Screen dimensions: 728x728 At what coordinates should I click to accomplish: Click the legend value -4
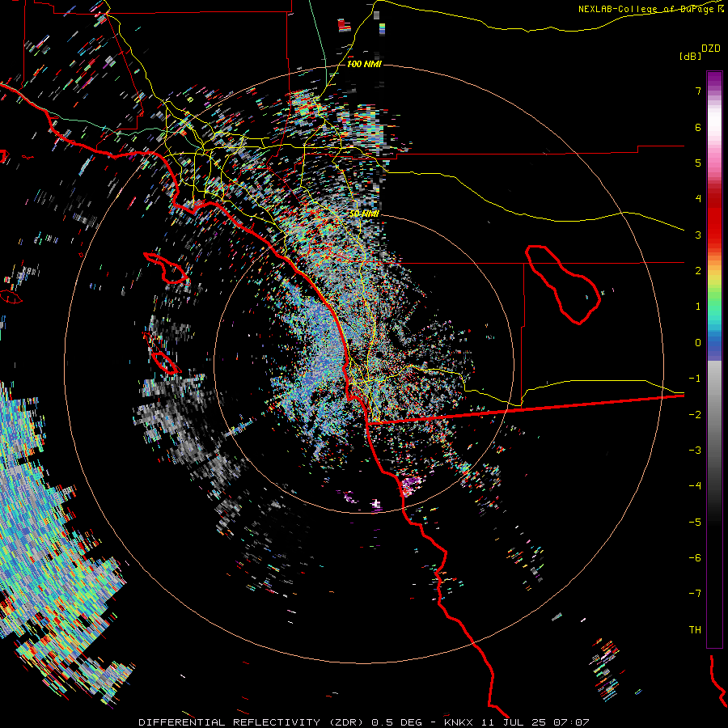tap(695, 486)
